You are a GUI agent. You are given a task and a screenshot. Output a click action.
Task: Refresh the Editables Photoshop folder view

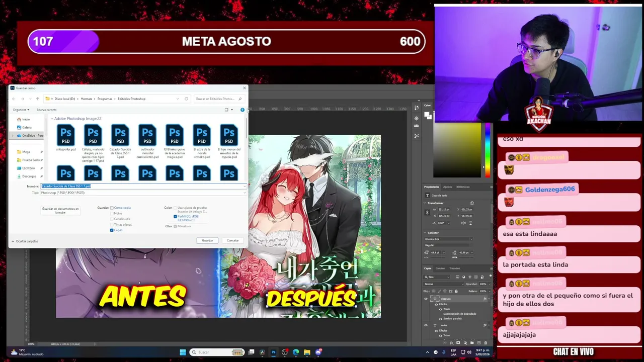pyautogui.click(x=186, y=99)
